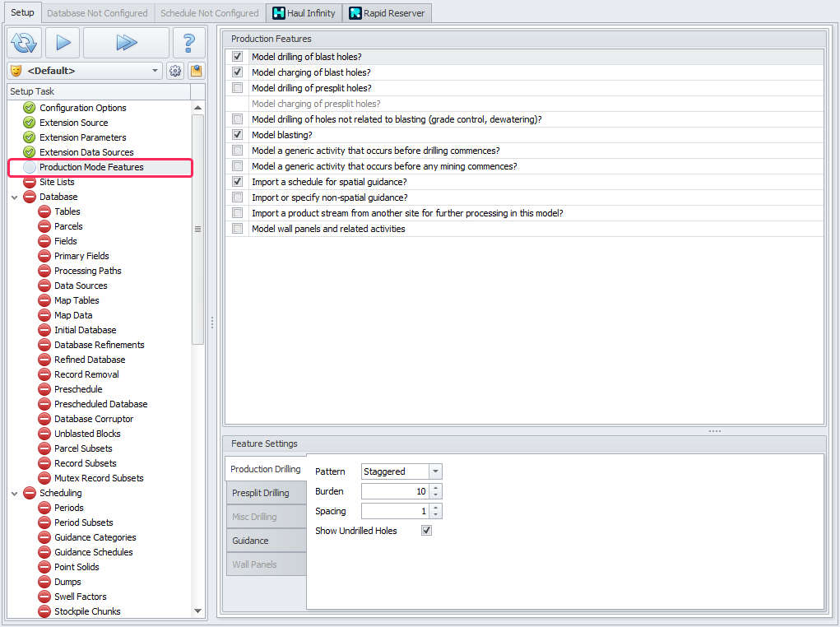
Task: Check drilling of holes not related to blasting
Action: coord(237,119)
